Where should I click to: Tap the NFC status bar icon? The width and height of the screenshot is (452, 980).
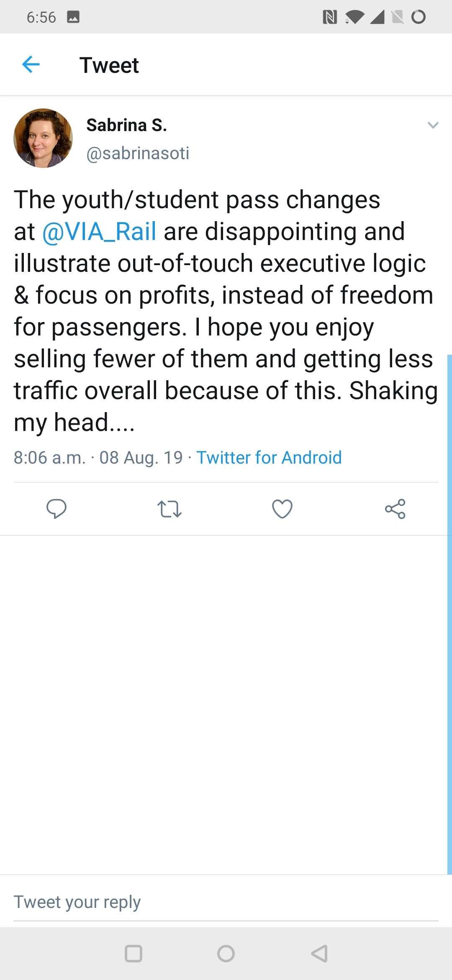tap(330, 17)
